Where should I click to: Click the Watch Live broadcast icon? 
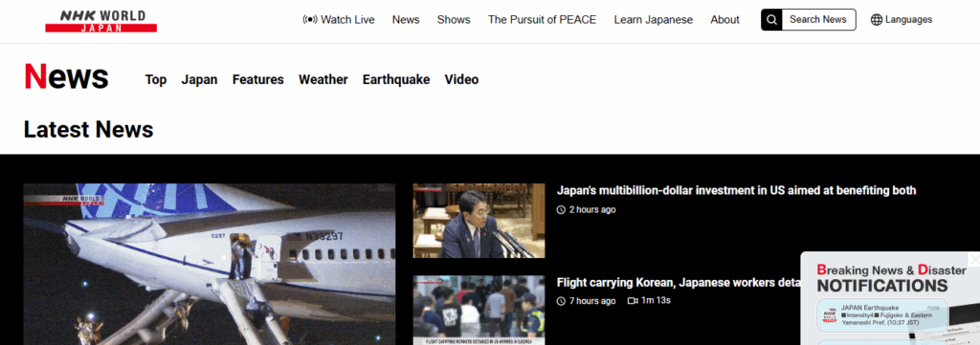pos(309,19)
